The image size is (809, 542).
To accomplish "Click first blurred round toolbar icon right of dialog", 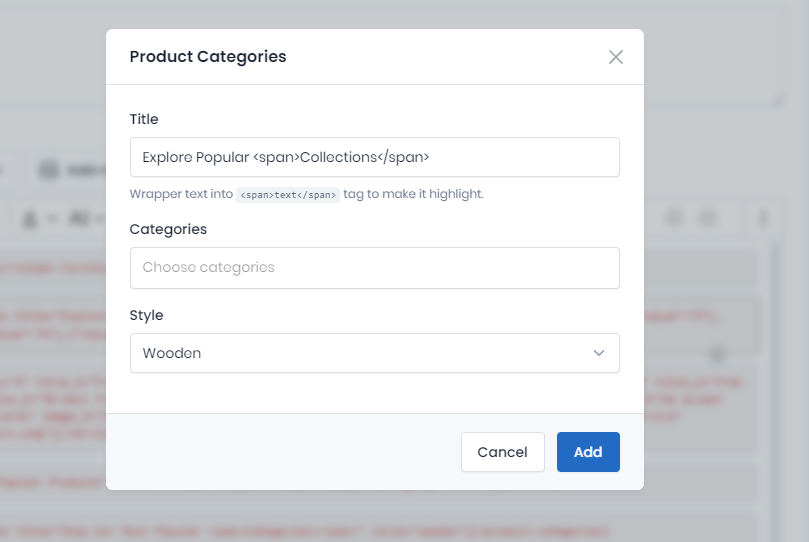I will 675,218.
